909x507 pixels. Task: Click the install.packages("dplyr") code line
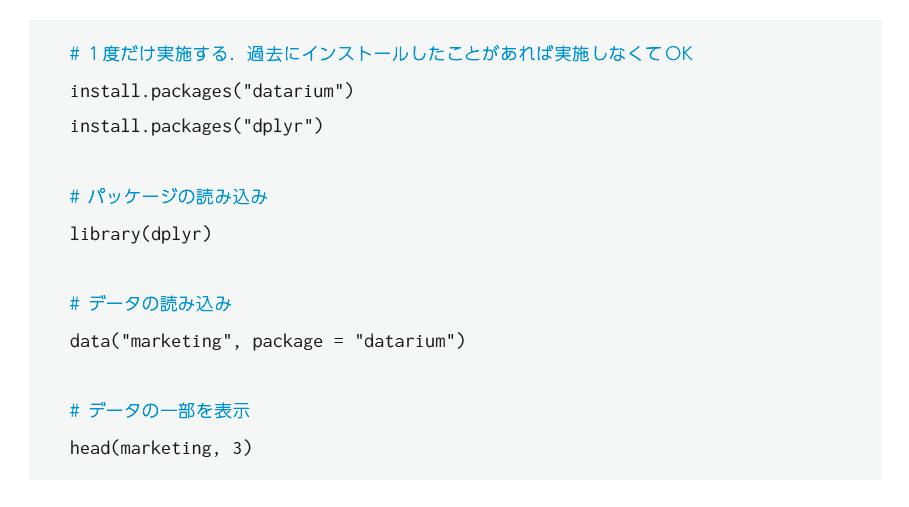coord(196,126)
